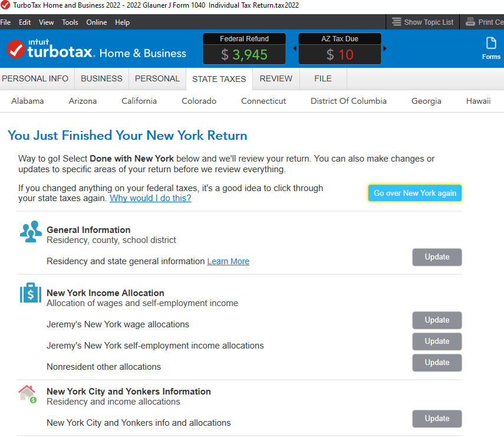Select Connecticut in the state list
Viewport: 504px width, 437px height.
(x=263, y=101)
